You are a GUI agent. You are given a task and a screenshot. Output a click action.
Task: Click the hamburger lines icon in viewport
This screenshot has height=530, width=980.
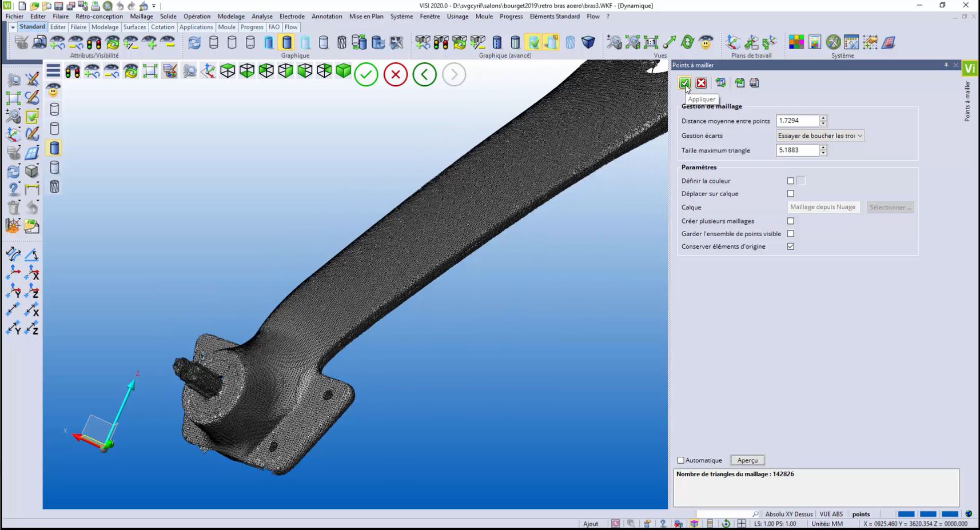[x=53, y=71]
